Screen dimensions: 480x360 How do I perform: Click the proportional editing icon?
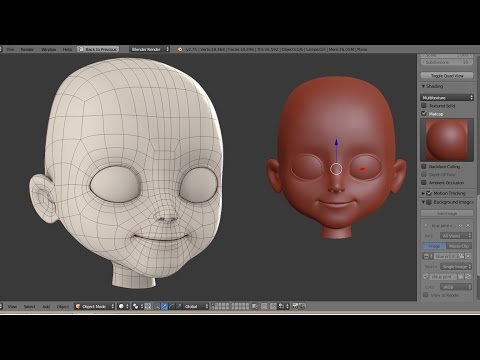click(x=264, y=306)
